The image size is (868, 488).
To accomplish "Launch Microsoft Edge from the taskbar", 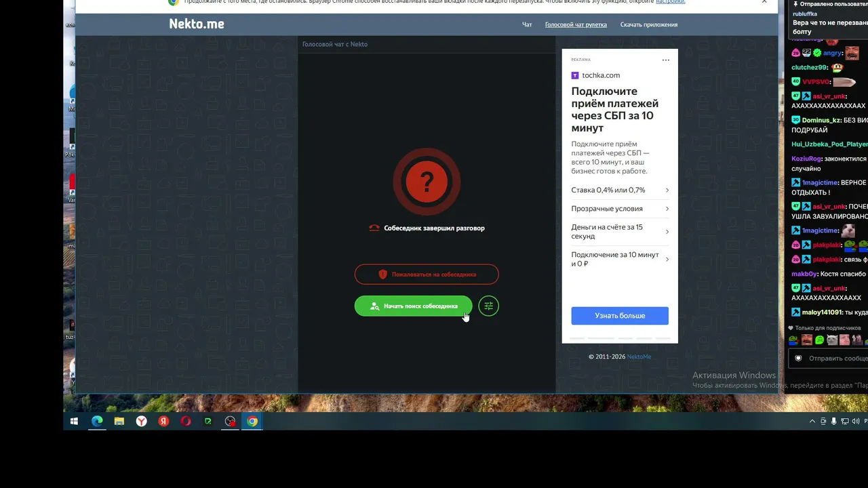I will click(x=97, y=422).
